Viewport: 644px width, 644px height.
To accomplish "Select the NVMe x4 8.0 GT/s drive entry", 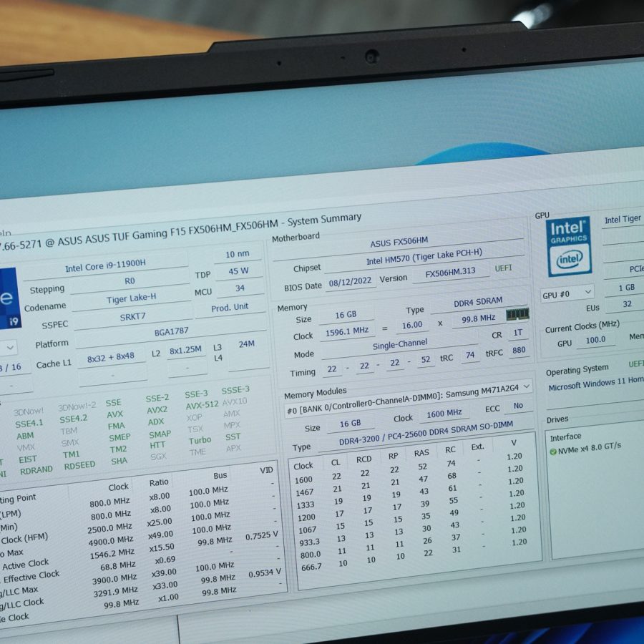I will coord(590,448).
